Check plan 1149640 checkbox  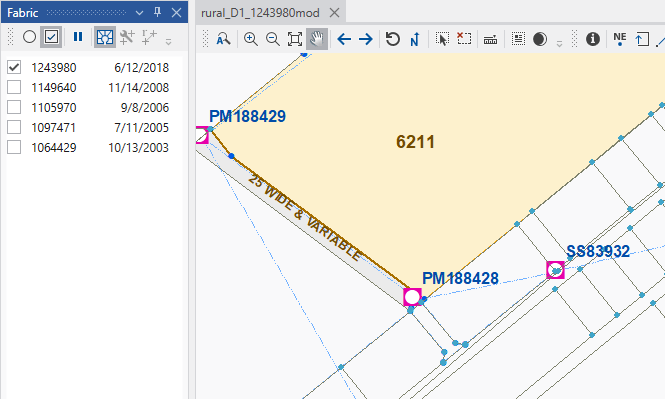14,87
